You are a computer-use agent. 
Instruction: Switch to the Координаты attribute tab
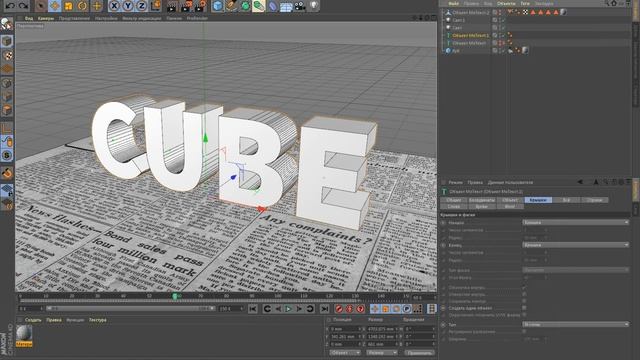point(482,200)
